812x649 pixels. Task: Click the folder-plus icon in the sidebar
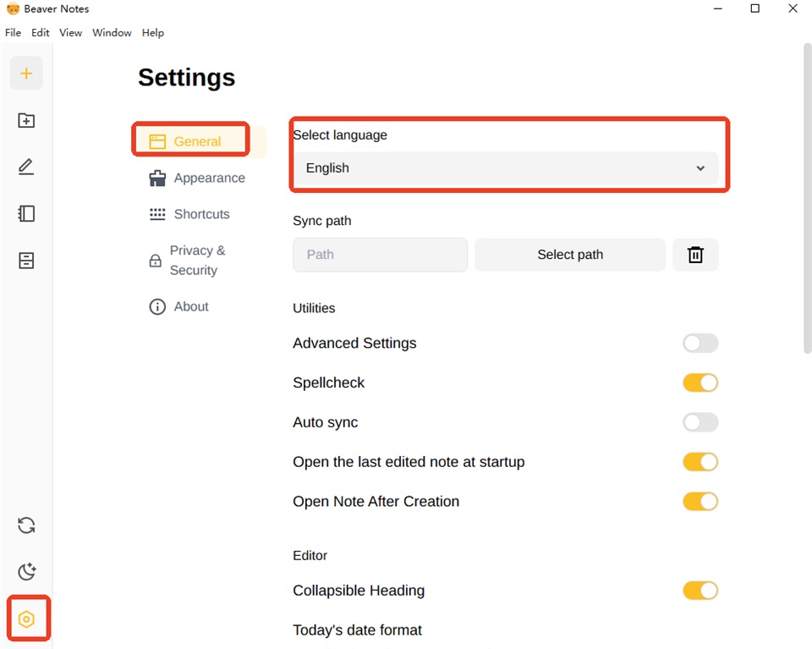26,120
